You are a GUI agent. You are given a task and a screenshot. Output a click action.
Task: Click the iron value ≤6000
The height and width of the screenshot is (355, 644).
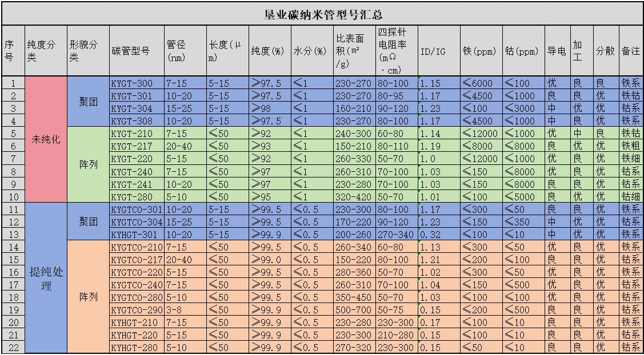(x=481, y=83)
